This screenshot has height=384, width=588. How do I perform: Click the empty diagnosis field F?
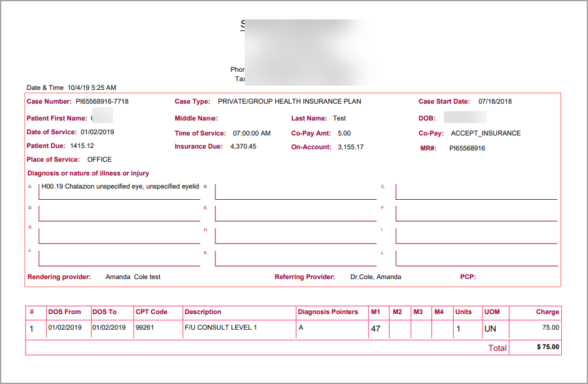coord(476,214)
